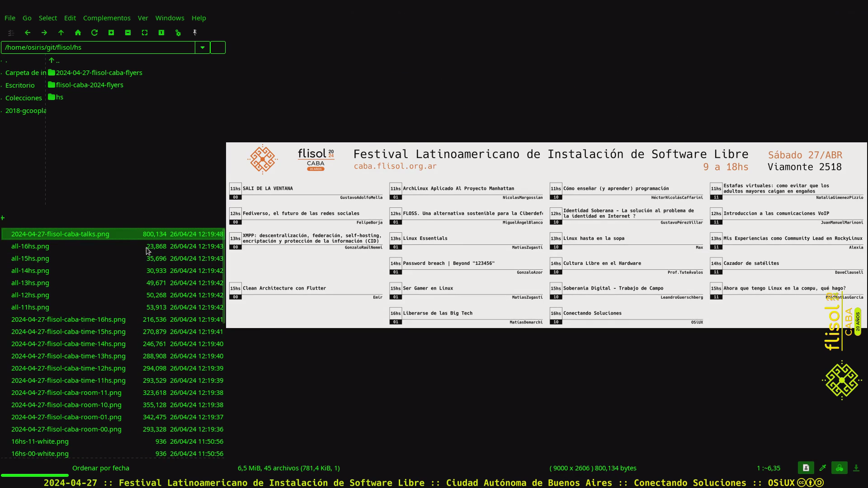
Task: Go back to previous folder
Action: point(28,33)
